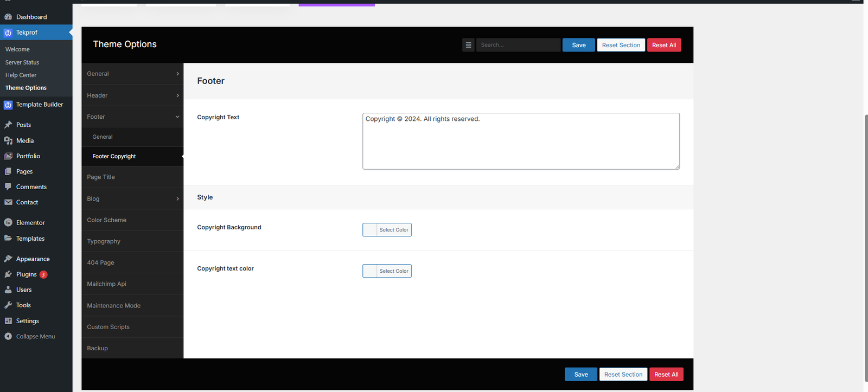Open the Welcome submenu link

17,49
